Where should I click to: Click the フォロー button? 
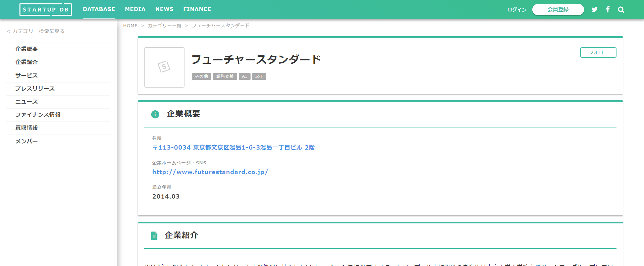pos(598,52)
